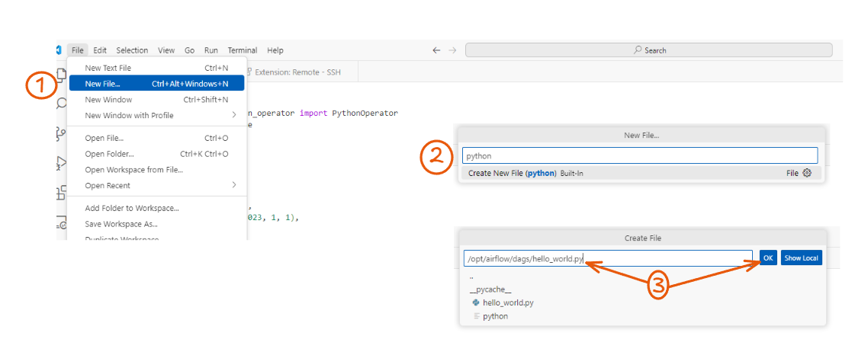Screen dimensions: 868x355
Task: Choose Save Workspace As... entry
Action: [x=156, y=224]
